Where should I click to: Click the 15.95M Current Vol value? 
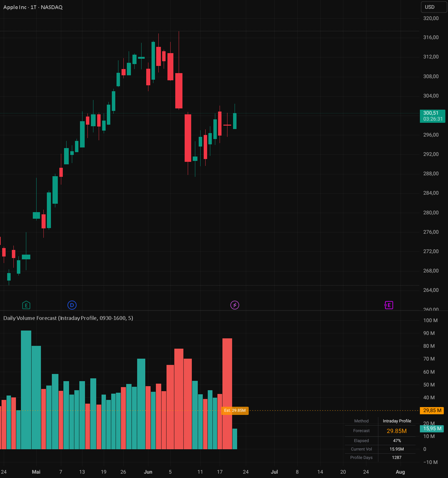(397, 449)
